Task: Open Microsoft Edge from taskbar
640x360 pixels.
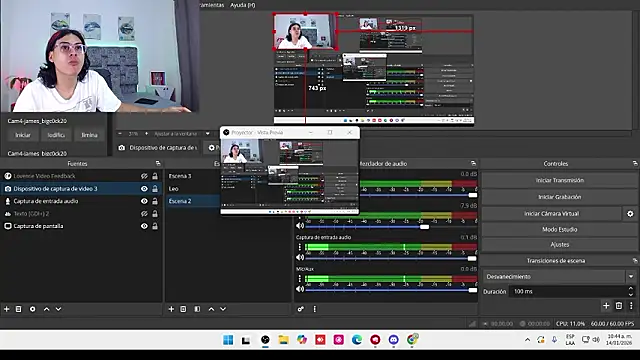Action: [x=357, y=340]
